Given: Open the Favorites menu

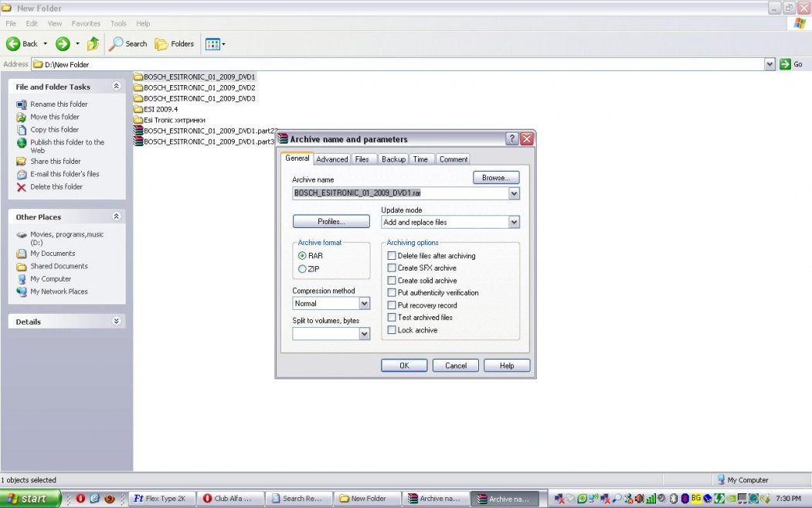Looking at the screenshot, I should [x=86, y=24].
